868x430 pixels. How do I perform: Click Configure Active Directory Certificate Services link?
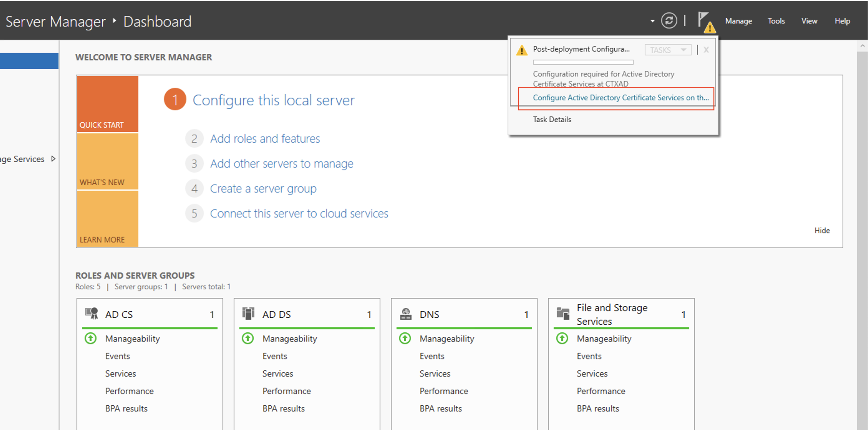(620, 98)
